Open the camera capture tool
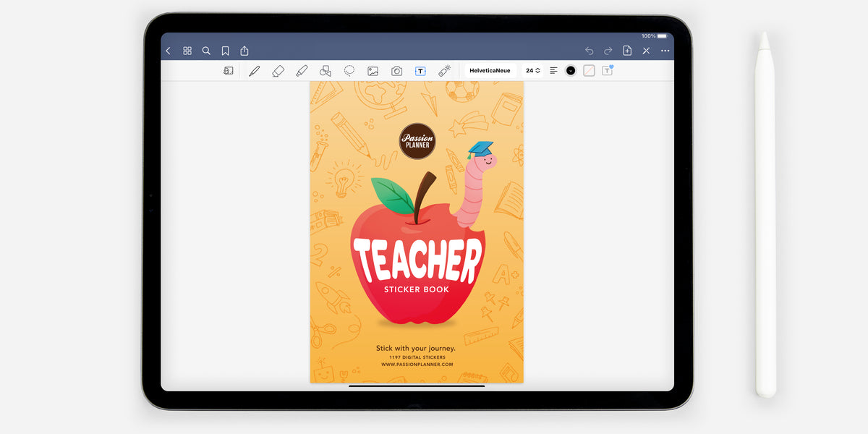This screenshot has width=868, height=434. pos(396,70)
